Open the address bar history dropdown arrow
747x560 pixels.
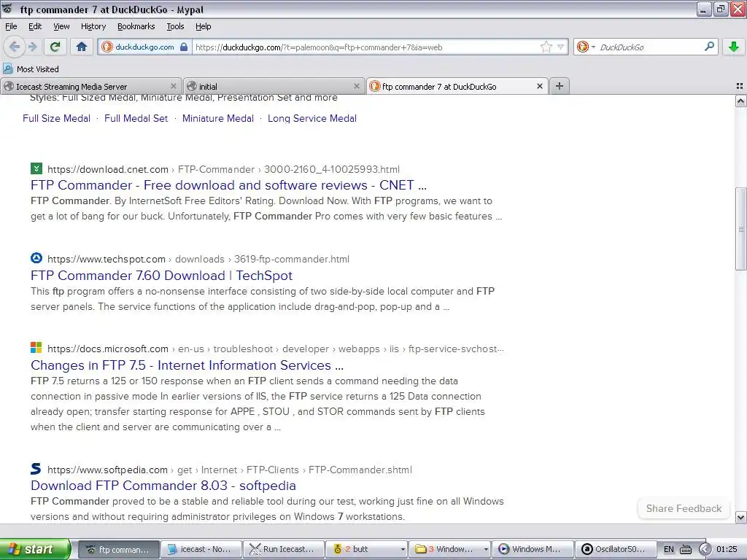(561, 47)
